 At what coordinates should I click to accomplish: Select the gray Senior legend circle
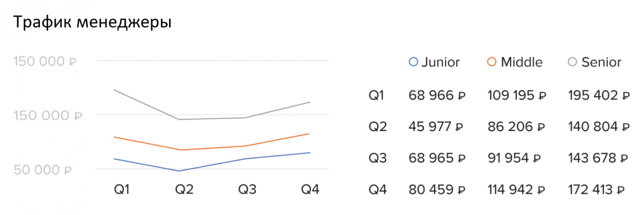(572, 62)
